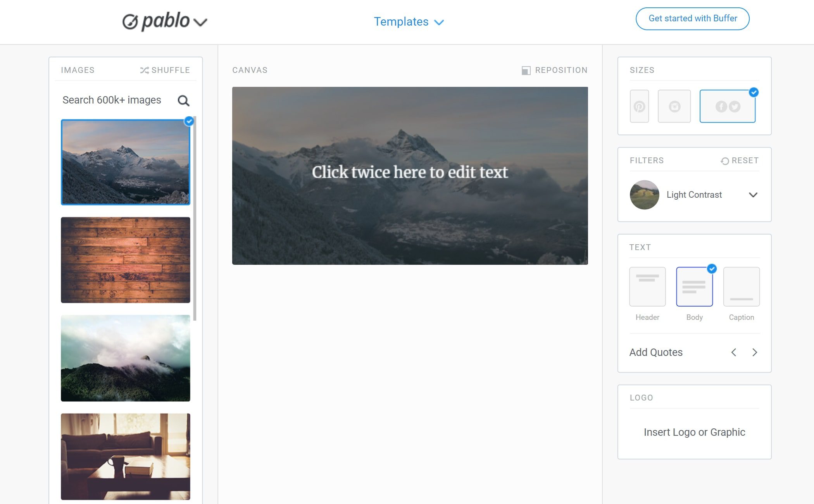Click the wooden texture thumbnail image
Image resolution: width=814 pixels, height=504 pixels.
coord(125,259)
